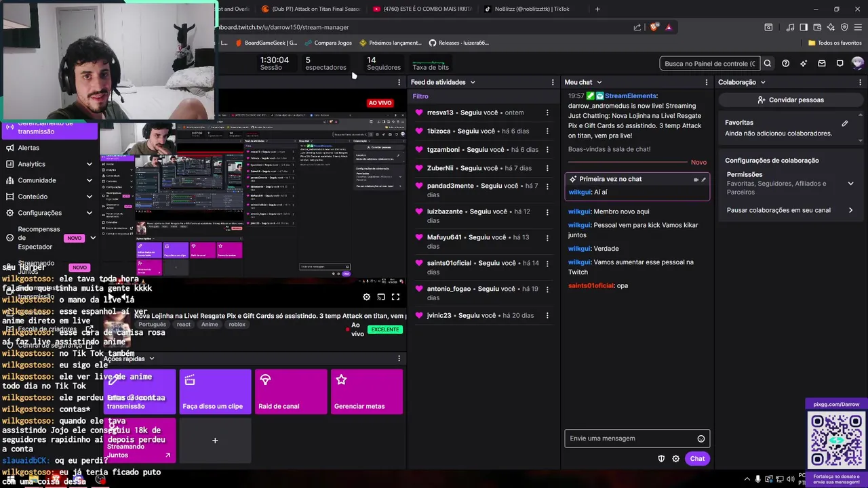The image size is (868, 488).
Task: Open stream preview panel options menu
Action: (x=399, y=82)
